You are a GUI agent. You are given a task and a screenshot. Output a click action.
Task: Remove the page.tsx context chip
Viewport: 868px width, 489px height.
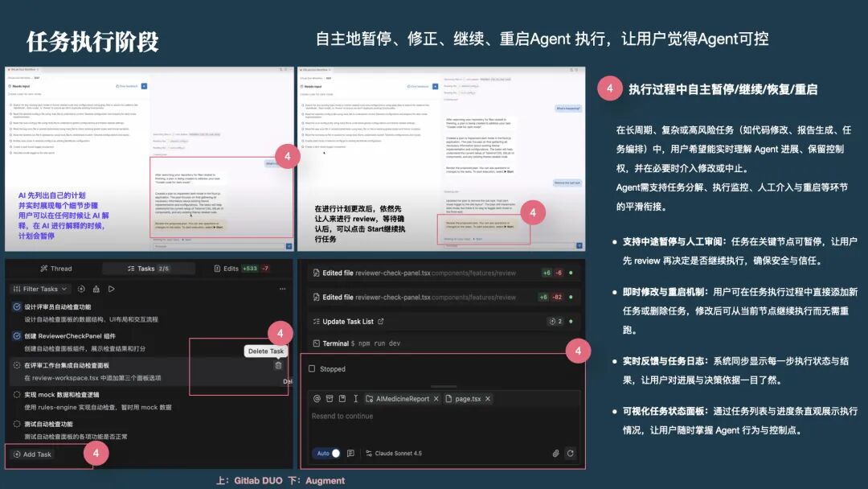click(x=487, y=399)
